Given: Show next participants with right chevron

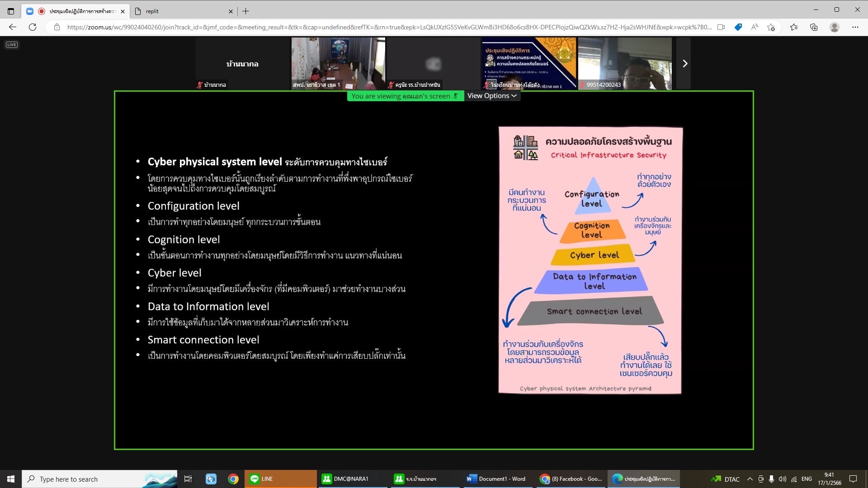Looking at the screenshot, I should (684, 64).
